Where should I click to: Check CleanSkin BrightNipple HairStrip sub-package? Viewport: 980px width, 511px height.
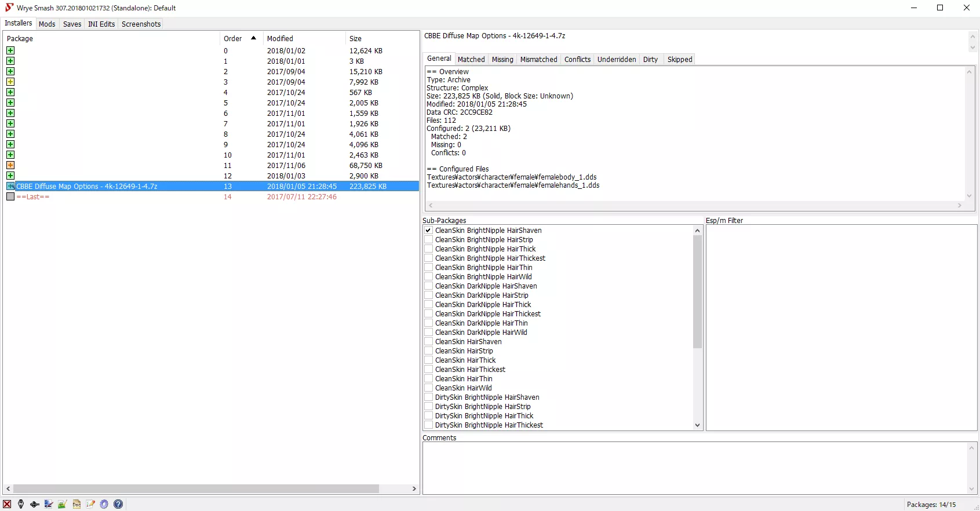tap(429, 239)
